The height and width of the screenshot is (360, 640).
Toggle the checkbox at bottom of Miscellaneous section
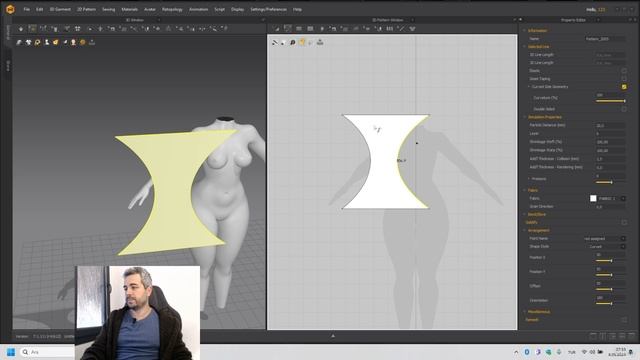pos(624,320)
